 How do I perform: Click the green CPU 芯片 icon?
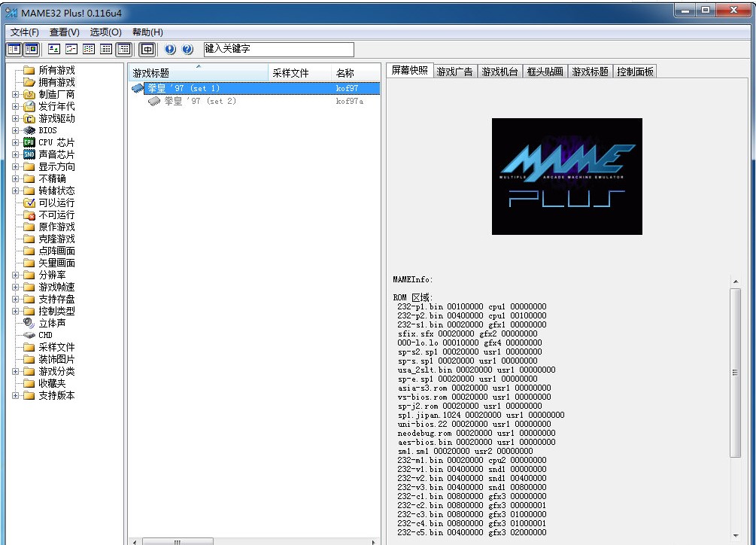(29, 142)
